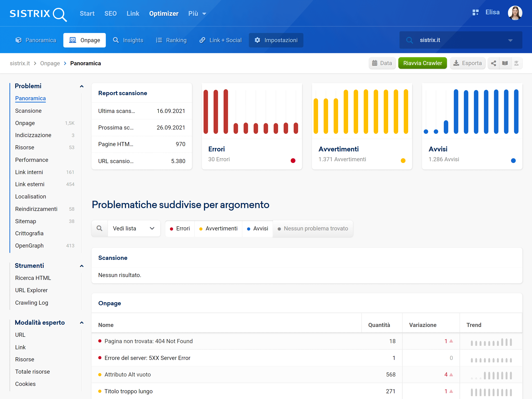
Task: Toggle the Avvertimenti filter
Action: (218, 229)
